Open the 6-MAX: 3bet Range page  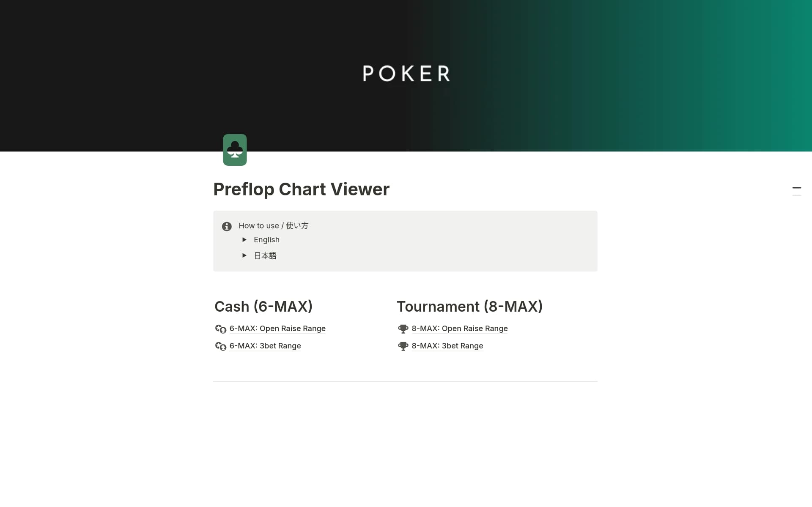tap(265, 345)
